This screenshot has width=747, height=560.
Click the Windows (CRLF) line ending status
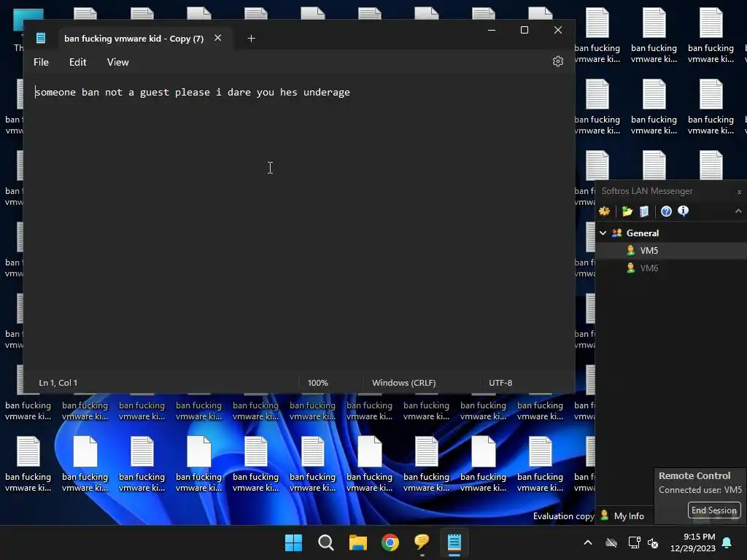404,383
